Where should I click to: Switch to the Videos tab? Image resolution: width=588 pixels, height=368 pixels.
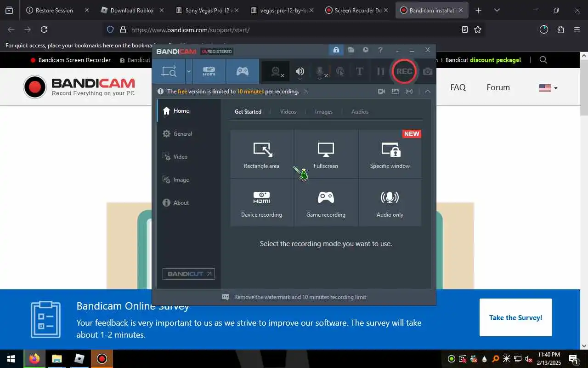pyautogui.click(x=288, y=112)
